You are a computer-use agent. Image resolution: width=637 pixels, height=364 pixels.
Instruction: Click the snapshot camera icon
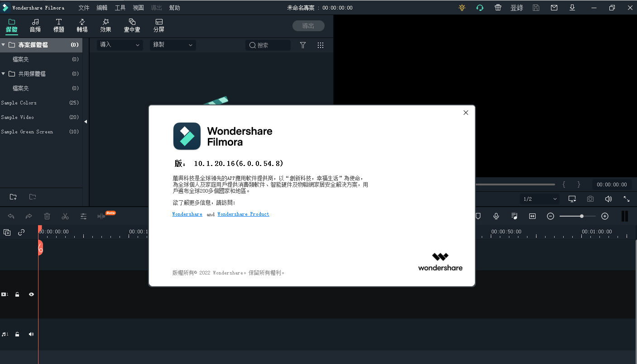[x=590, y=199]
